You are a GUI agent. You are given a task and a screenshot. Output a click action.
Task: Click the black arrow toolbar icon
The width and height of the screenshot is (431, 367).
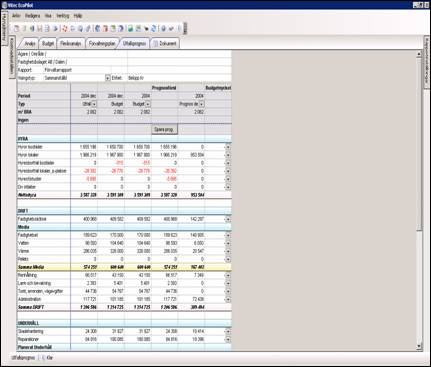146,29
